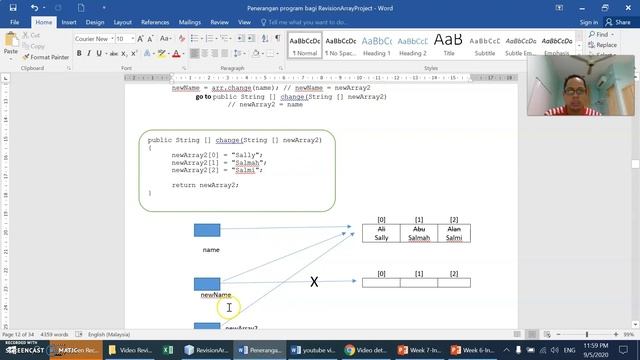Zoom in with the plus button
This screenshot has width=640, height=360.
(616, 334)
